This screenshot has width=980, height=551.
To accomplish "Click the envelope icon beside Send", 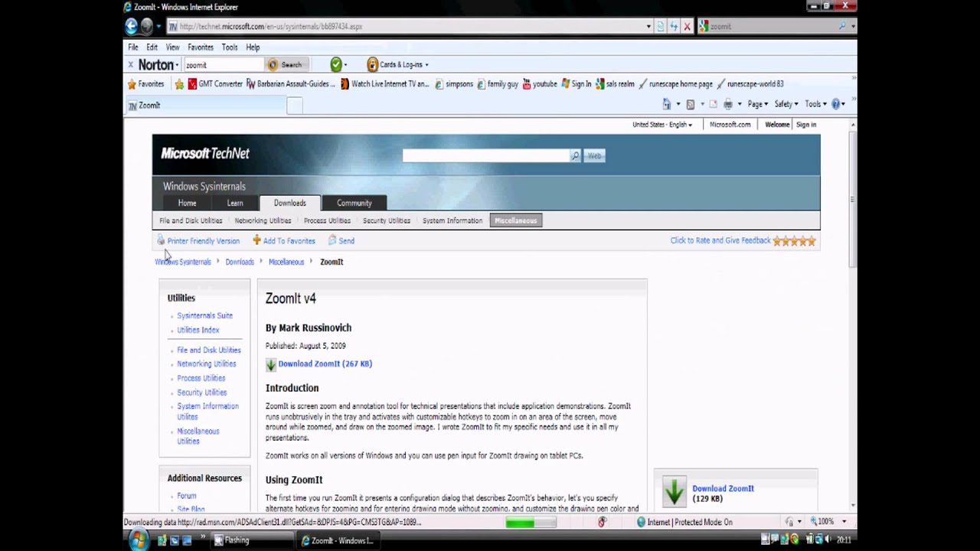I will 332,240.
